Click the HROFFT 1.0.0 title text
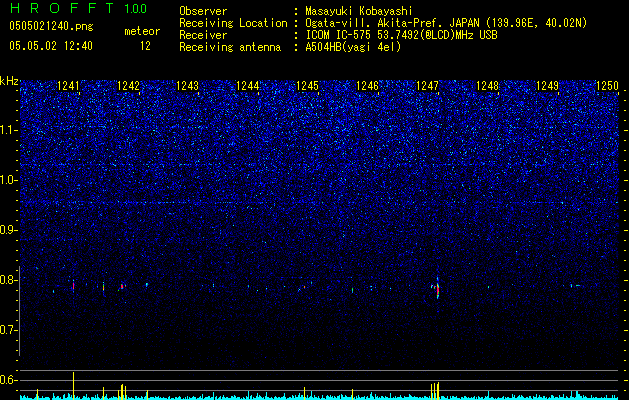 (x=79, y=8)
